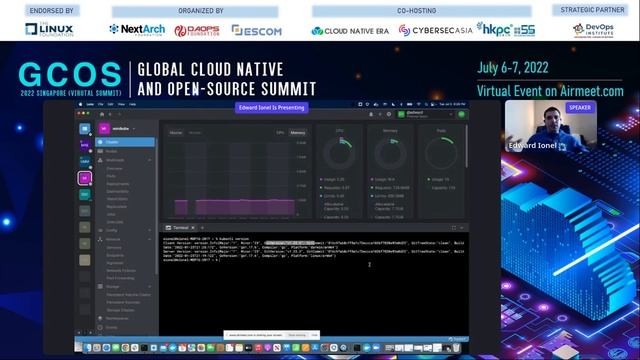Select Port Forwarding under Network

click(x=120, y=278)
